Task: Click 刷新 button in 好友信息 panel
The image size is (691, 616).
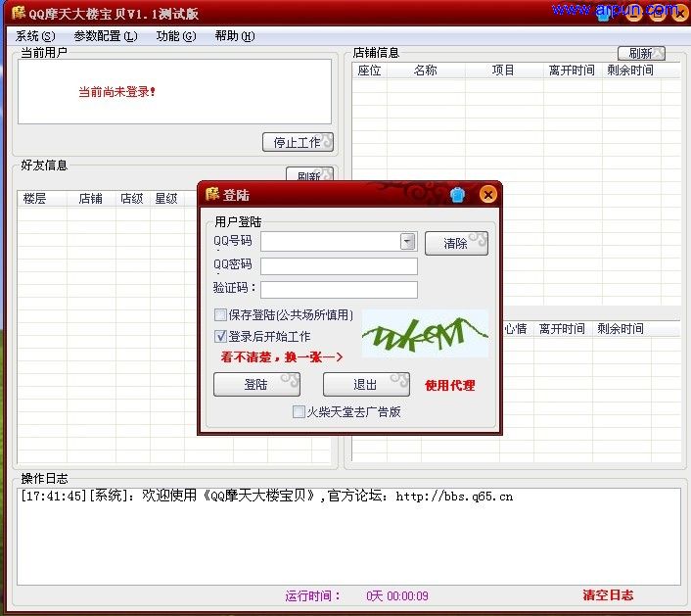Action: point(309,174)
